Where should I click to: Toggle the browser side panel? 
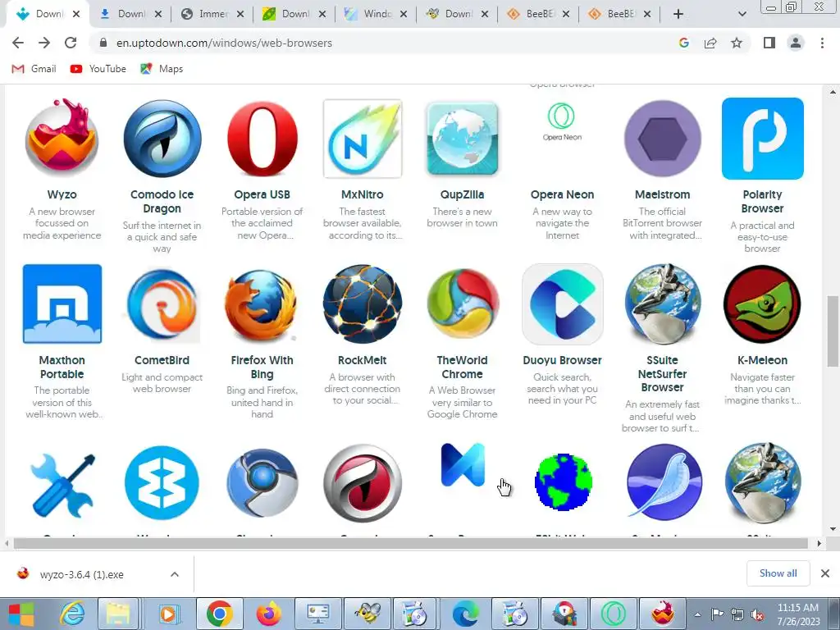point(769,43)
